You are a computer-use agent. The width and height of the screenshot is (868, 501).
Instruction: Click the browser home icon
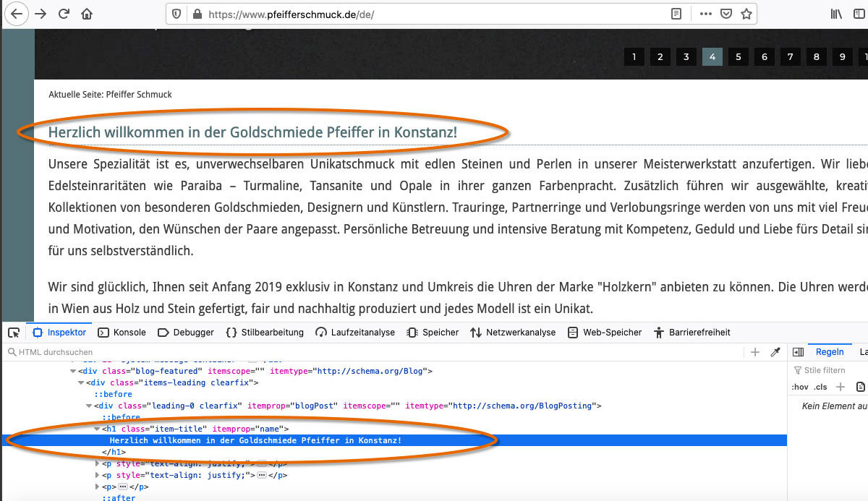point(85,14)
